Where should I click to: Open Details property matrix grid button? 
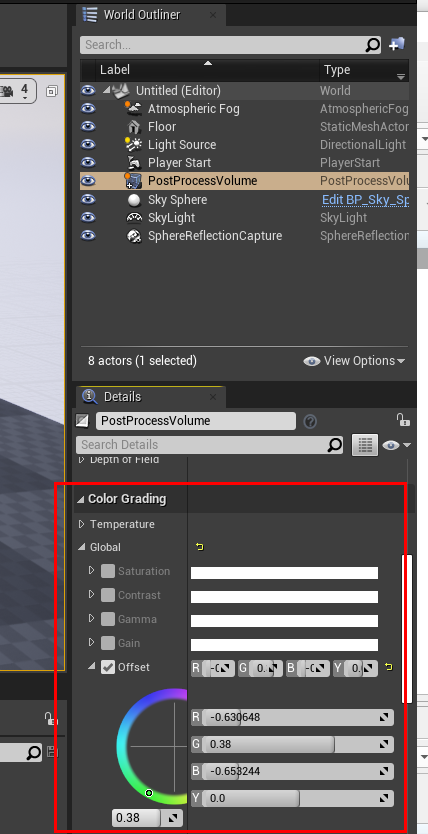tap(365, 445)
